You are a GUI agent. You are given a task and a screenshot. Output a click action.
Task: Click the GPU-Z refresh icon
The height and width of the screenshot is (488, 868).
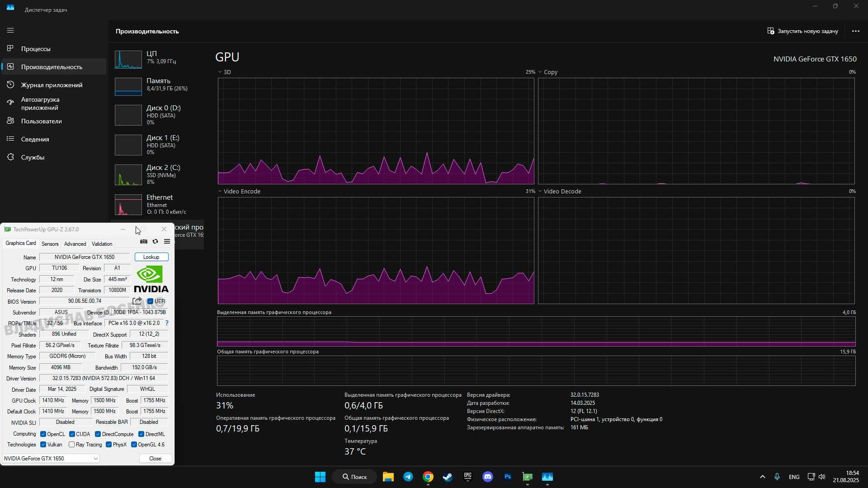click(x=156, y=241)
